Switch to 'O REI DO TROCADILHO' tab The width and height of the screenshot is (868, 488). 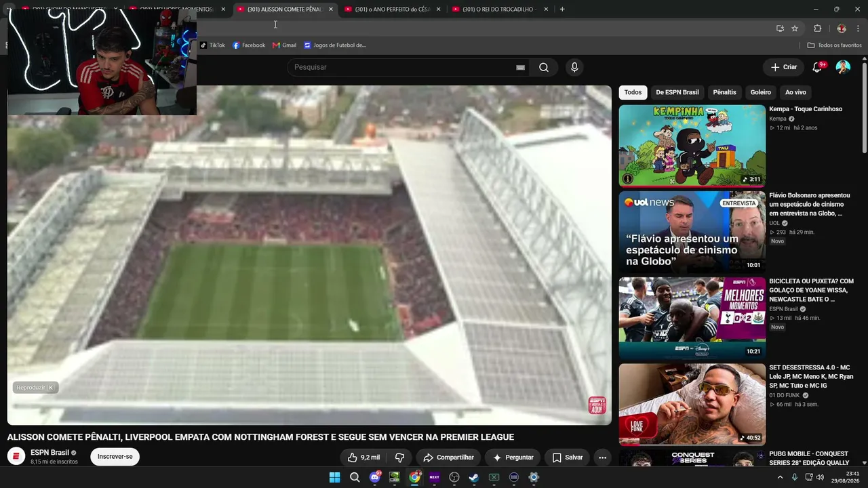(500, 9)
